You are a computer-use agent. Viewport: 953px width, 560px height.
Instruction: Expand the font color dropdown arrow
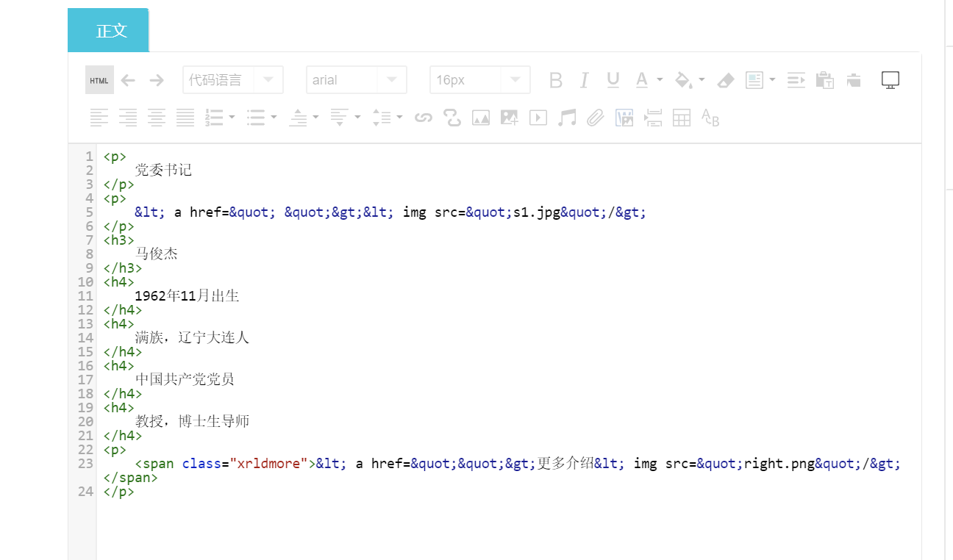660,79
